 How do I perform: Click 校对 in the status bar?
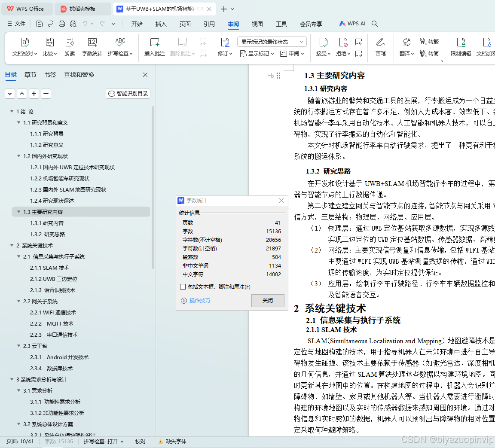(141, 442)
